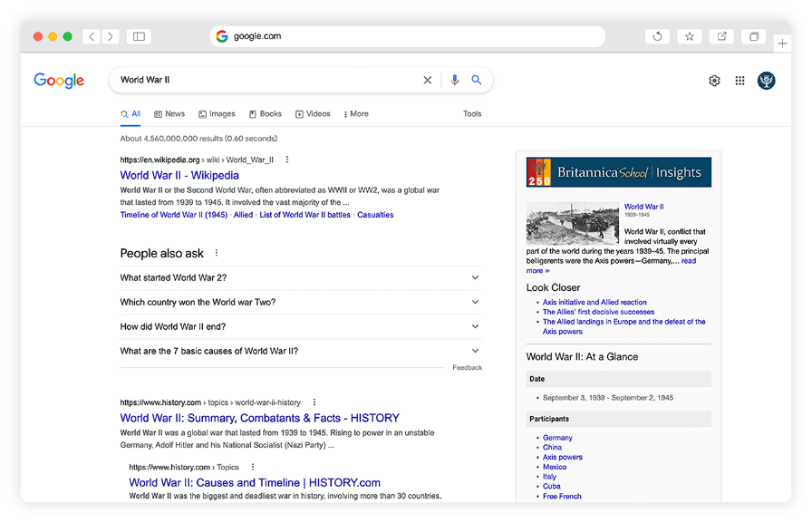Switch to the Images tab
The width and height of the screenshot is (812, 523).
217,114
